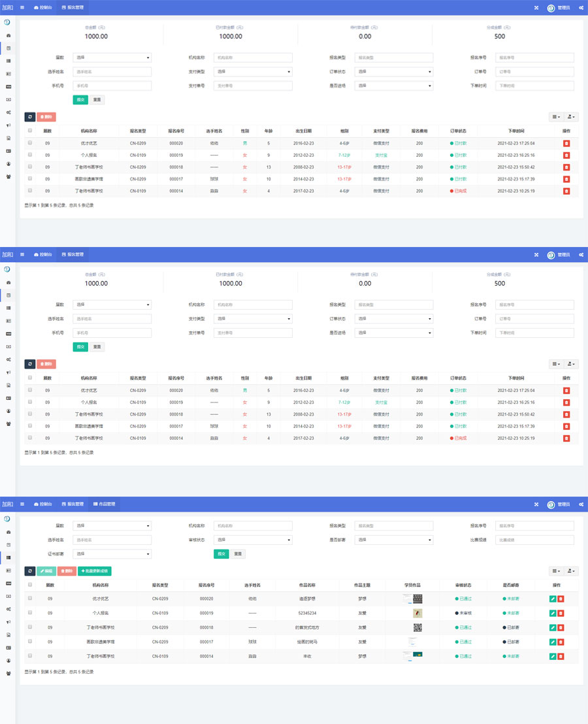This screenshot has width=588, height=724.
Task: Tick the select-all header checkbox in the top screen's table
Action: coord(30,130)
